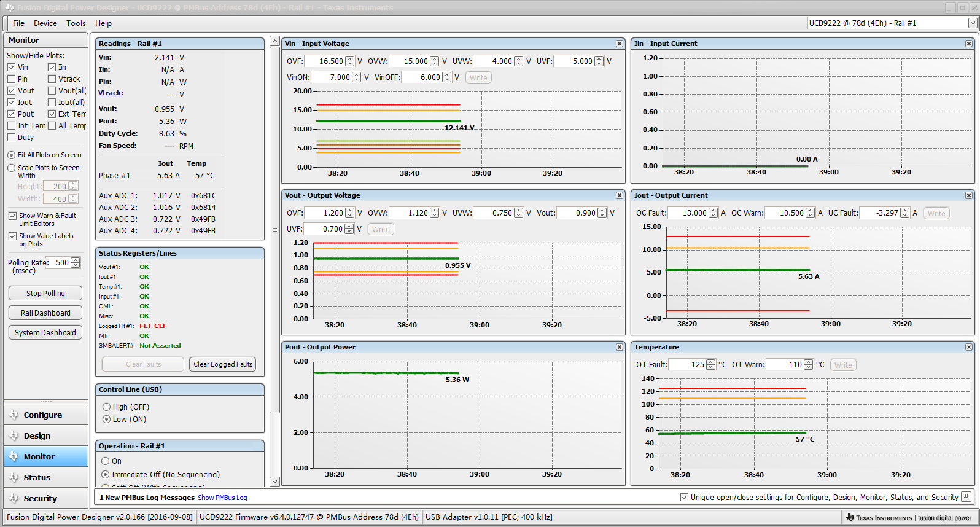Set Control Line to High (OFF)

107,407
